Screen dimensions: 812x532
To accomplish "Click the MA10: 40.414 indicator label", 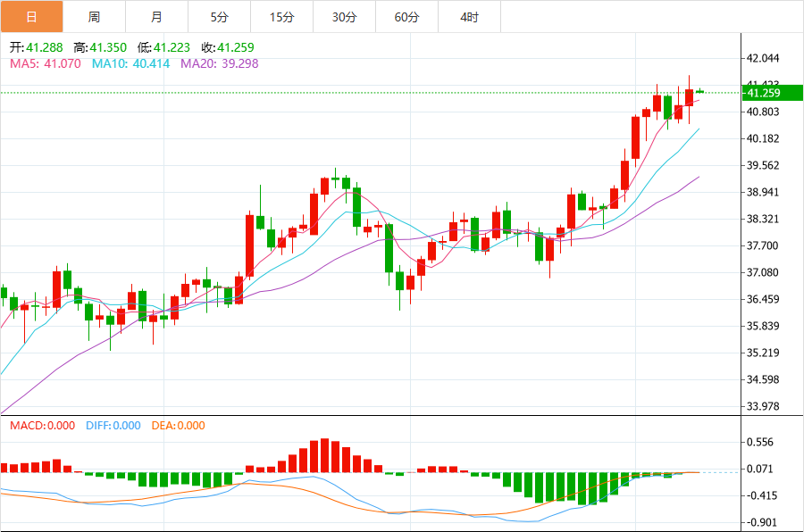I will click(x=131, y=63).
